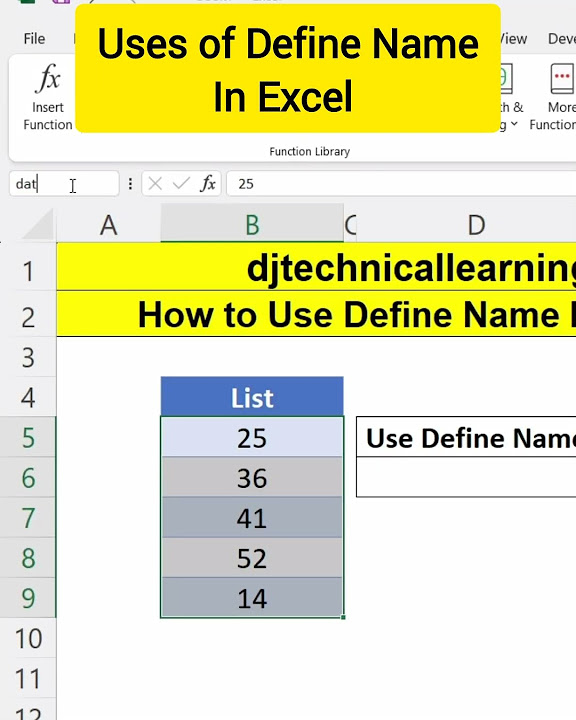Viewport: 576px width, 720px height.
Task: Click the cell containing 36
Action: [x=252, y=478]
